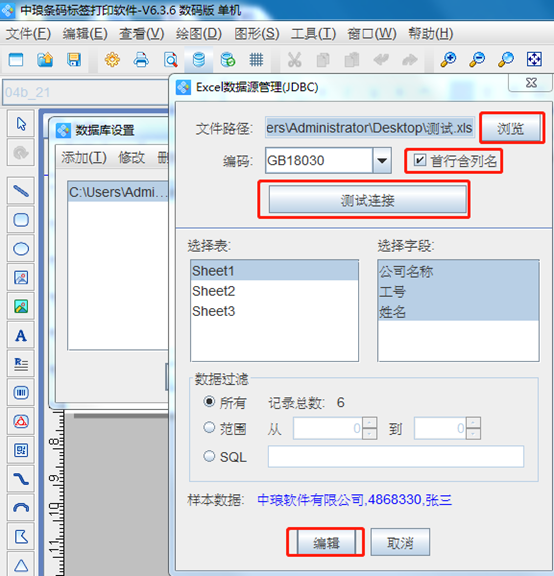
Task: Click the 到 range end field
Action: tap(440, 428)
